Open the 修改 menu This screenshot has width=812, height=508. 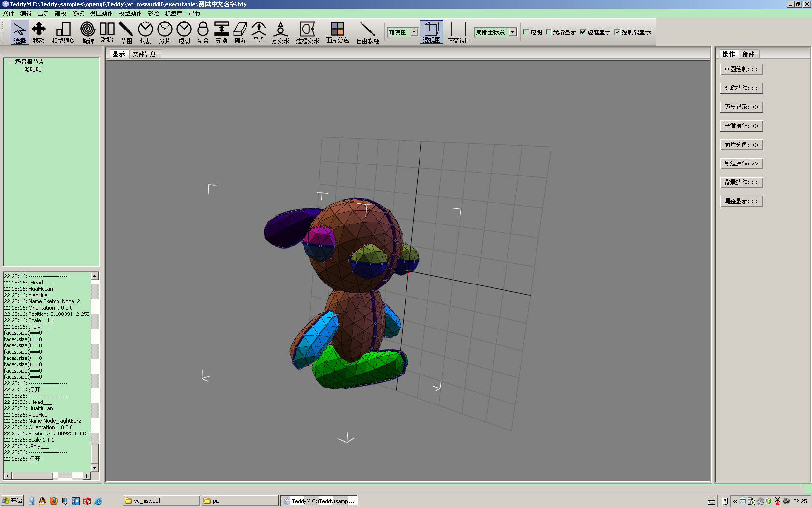pos(78,14)
